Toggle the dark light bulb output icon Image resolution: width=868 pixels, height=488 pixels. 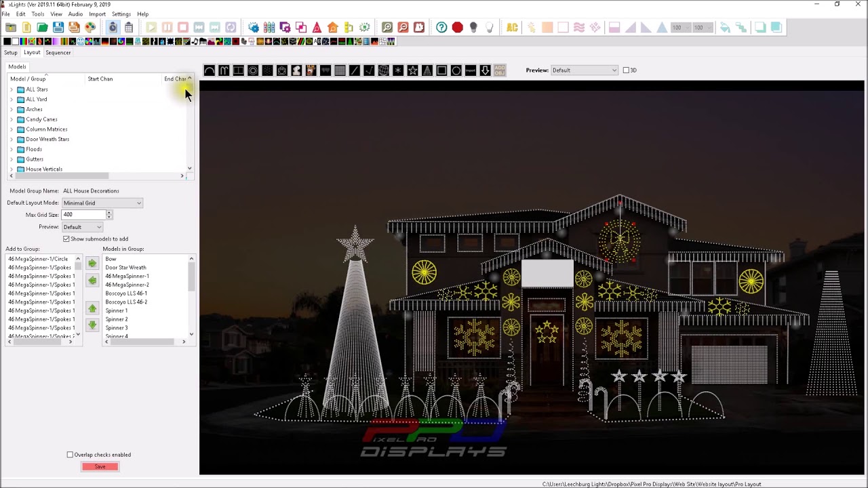click(473, 28)
